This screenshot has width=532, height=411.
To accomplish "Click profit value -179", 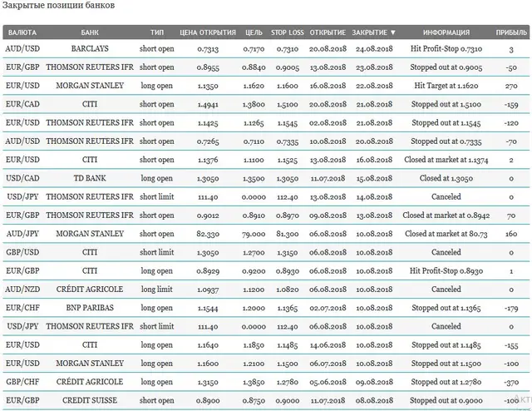I will pos(511,308).
